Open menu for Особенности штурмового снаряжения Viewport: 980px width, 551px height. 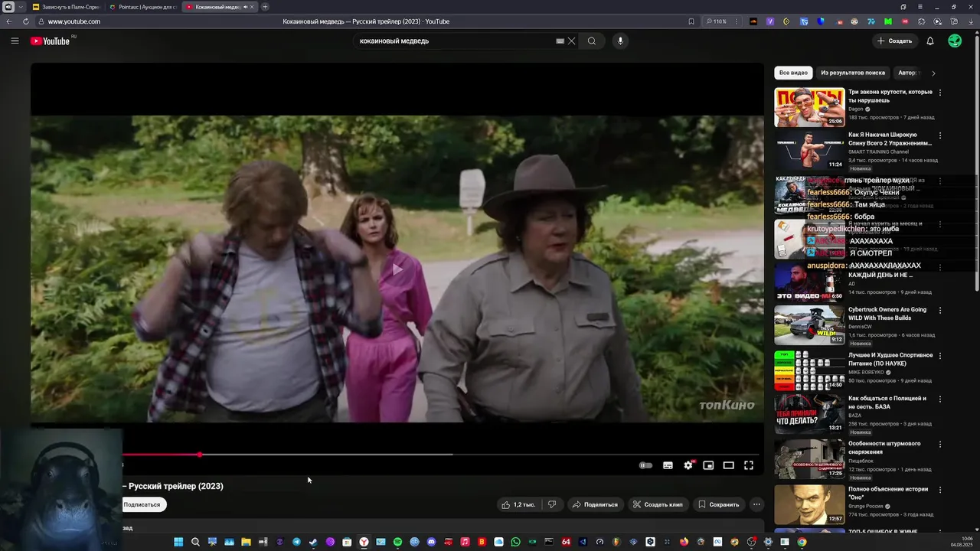pos(940,444)
